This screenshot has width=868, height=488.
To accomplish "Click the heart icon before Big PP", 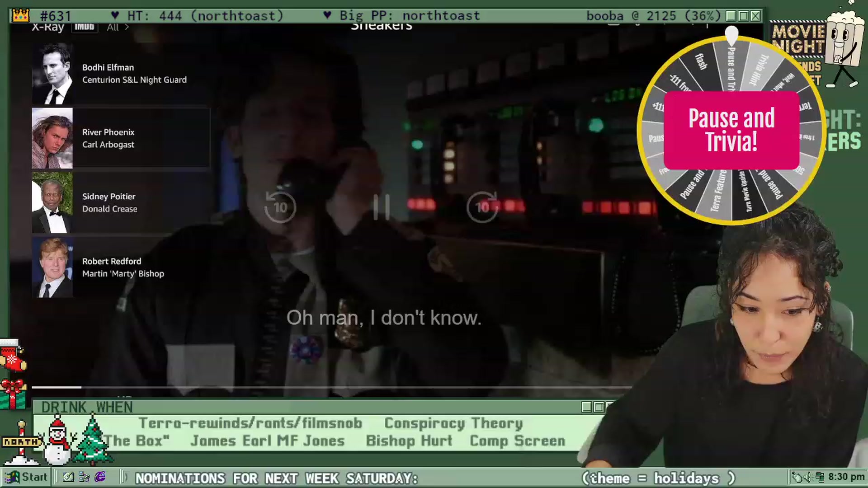I will pyautogui.click(x=327, y=15).
